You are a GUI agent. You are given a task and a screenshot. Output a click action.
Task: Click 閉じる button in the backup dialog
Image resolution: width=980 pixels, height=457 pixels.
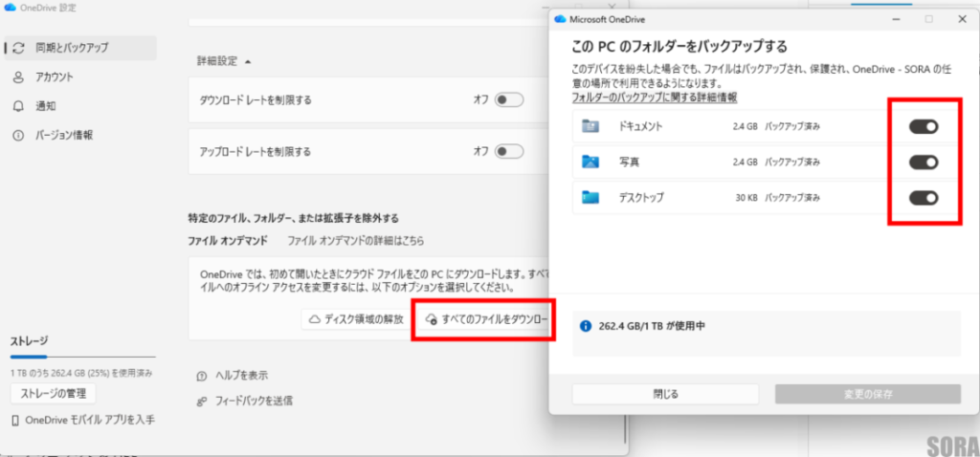[x=666, y=394]
